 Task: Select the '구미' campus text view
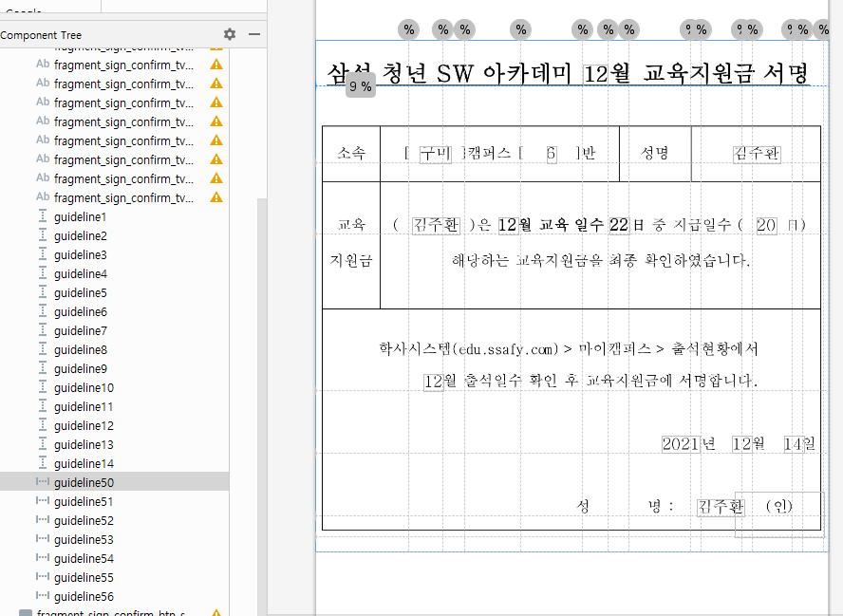point(435,154)
